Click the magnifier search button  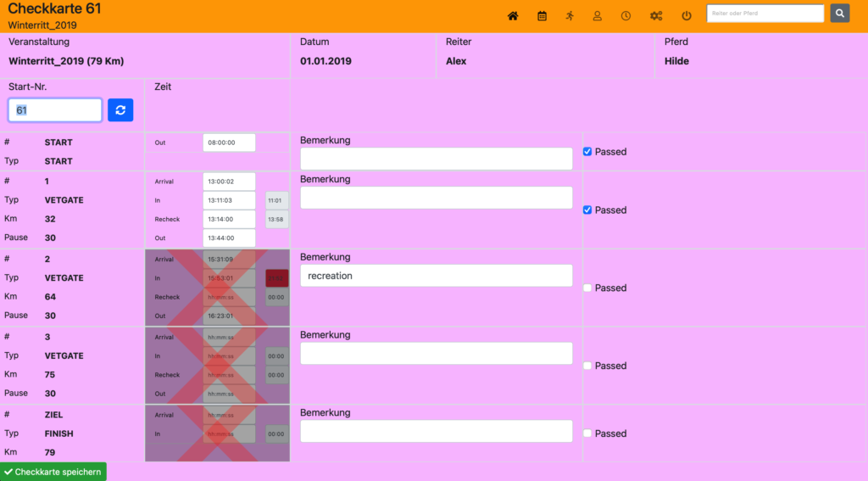pyautogui.click(x=839, y=14)
